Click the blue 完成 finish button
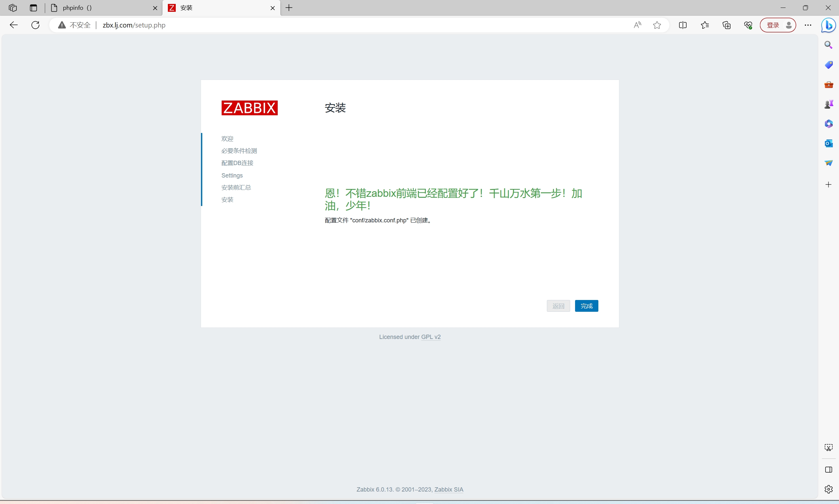 coord(586,306)
